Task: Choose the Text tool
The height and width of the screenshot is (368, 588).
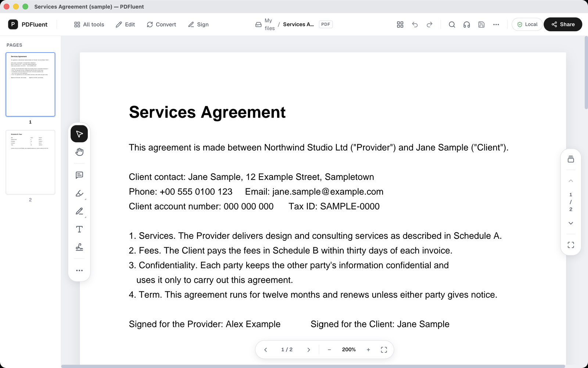Action: click(x=79, y=229)
